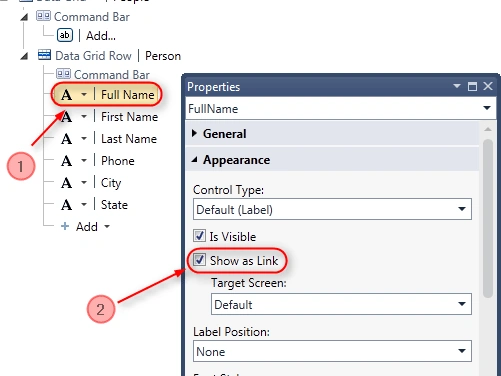Open control type arrow for City
Screen dimensions: 501x376
tap(84, 183)
